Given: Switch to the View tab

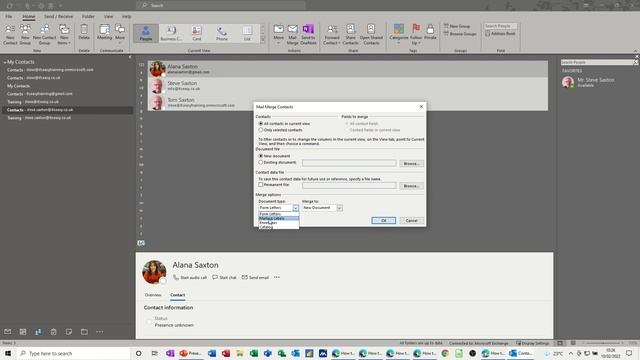Looking at the screenshot, I should click(108, 16).
